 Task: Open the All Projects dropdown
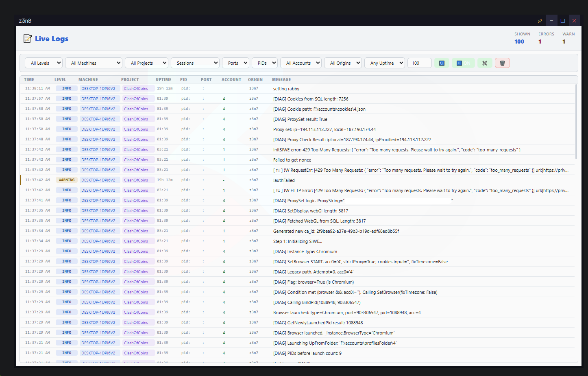(x=146, y=63)
